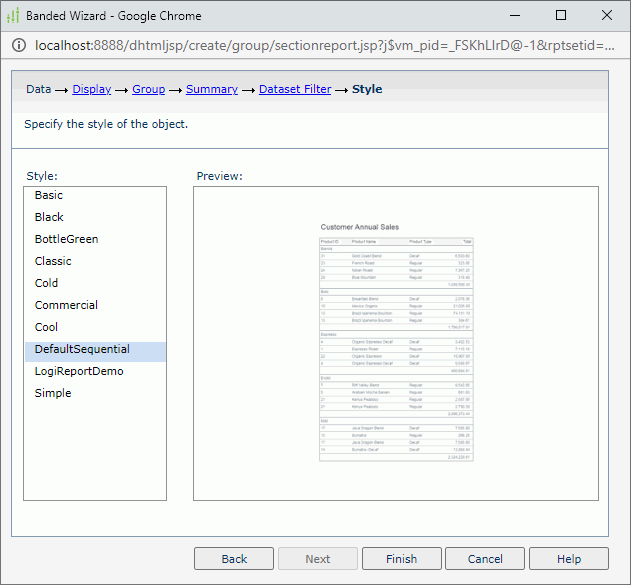631x585 pixels.
Task: Choose the Cold style
Action: click(47, 283)
